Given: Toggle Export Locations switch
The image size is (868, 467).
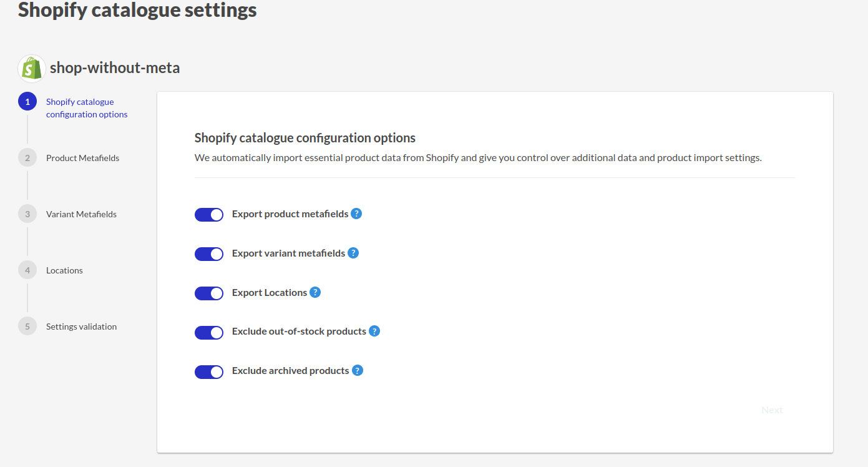Looking at the screenshot, I should [x=209, y=293].
